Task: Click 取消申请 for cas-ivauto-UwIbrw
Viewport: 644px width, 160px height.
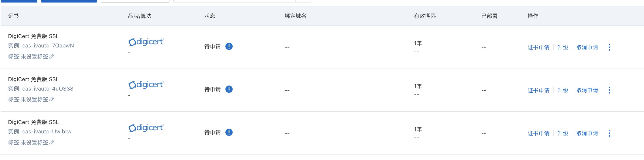Action: pos(587,133)
